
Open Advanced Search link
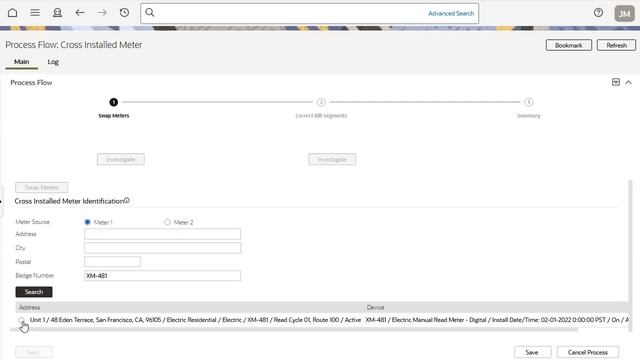pos(451,13)
